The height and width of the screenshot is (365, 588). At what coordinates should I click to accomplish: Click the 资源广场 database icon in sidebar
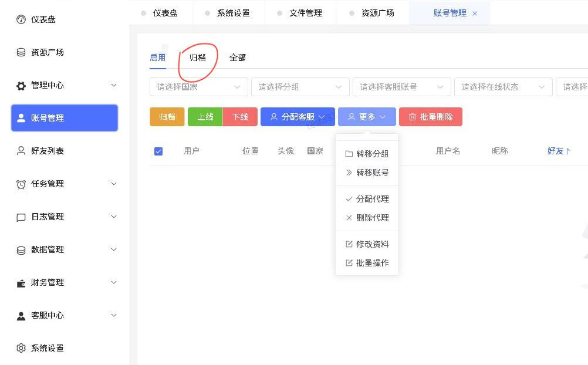point(21,52)
